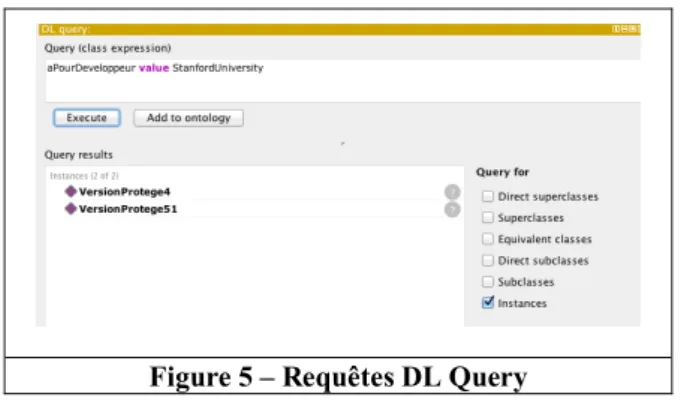The image size is (681, 400).
Task: Select the VersionProtege51 instance row
Action: pos(255,209)
